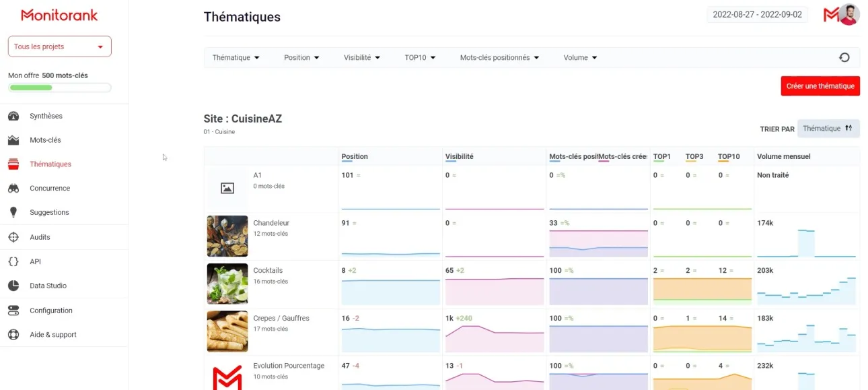
Task: Expand the Mots-clés positionnés filter
Action: click(x=499, y=58)
